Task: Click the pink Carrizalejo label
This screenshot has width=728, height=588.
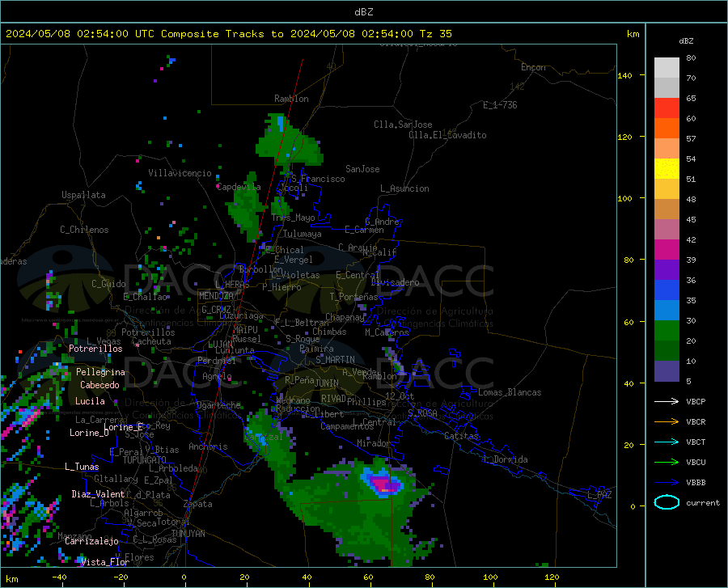Action: tap(91, 541)
